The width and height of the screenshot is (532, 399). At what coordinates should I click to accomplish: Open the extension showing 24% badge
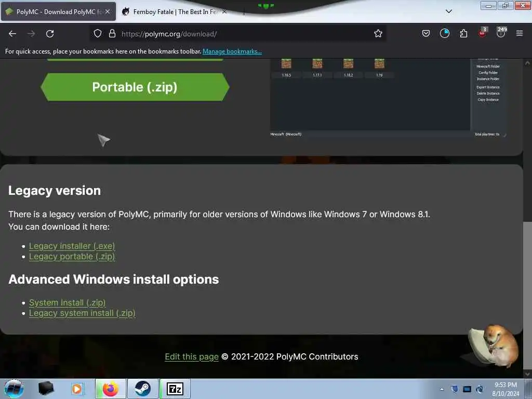pyautogui.click(x=501, y=33)
